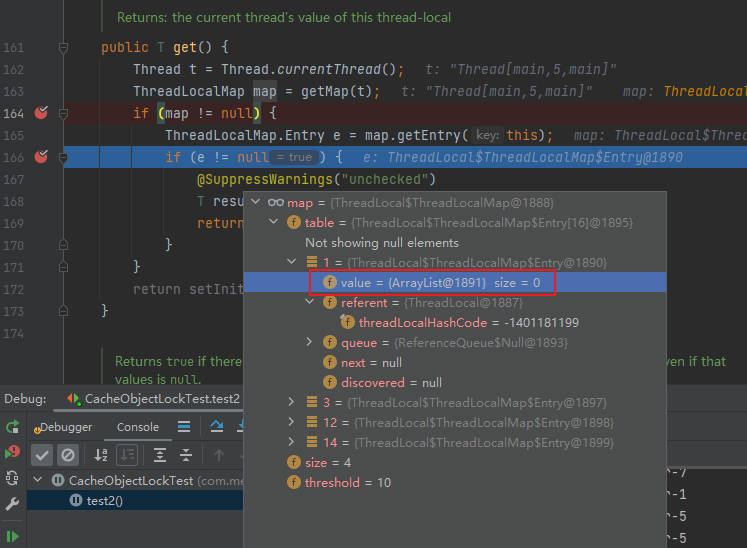
Task: Click inline '= true' hint on line 166
Action: 295,157
